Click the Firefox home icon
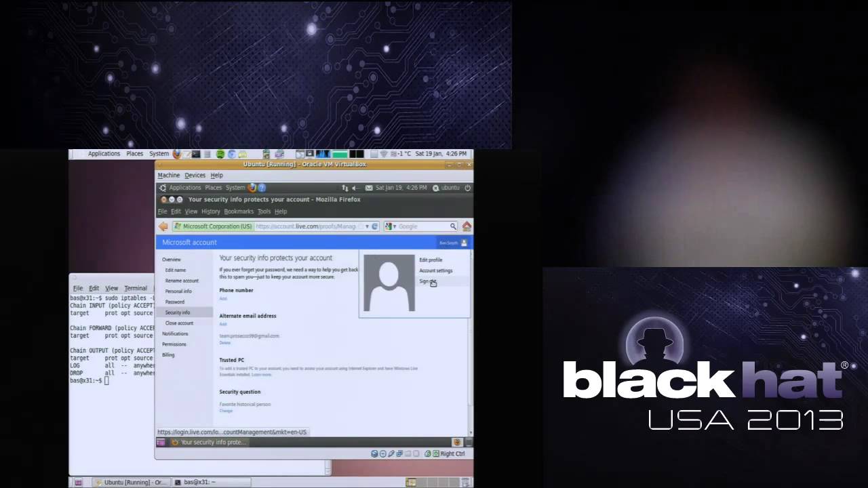The image size is (868, 488). click(x=467, y=226)
